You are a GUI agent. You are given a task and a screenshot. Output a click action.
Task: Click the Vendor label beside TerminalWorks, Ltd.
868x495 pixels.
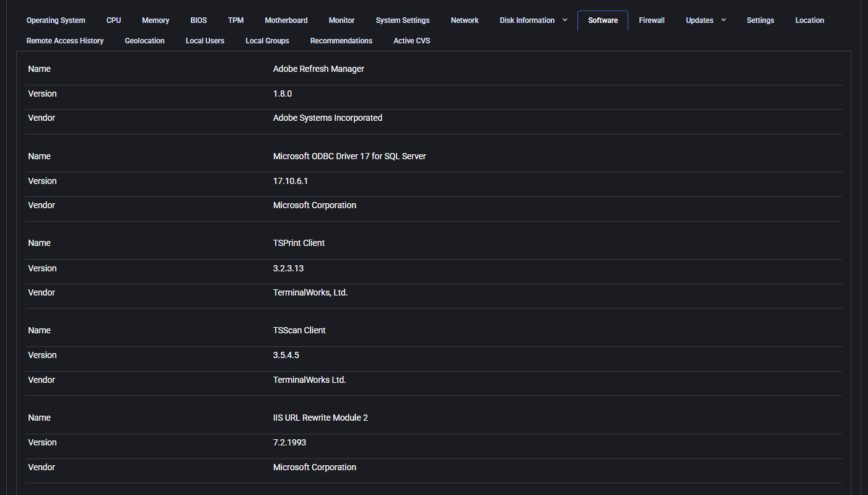(42, 292)
